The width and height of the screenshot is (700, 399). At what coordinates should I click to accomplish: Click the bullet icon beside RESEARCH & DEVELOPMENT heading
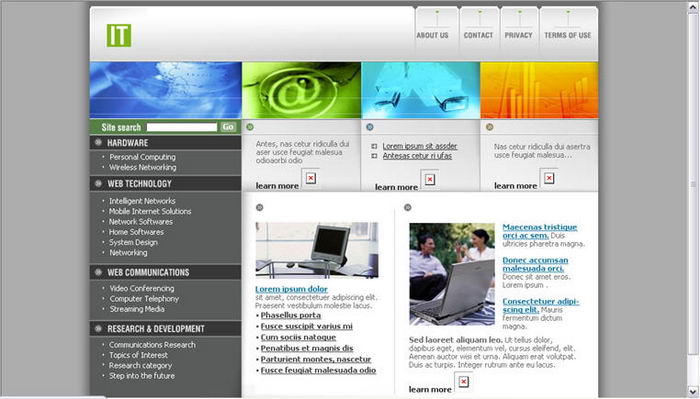(98, 328)
